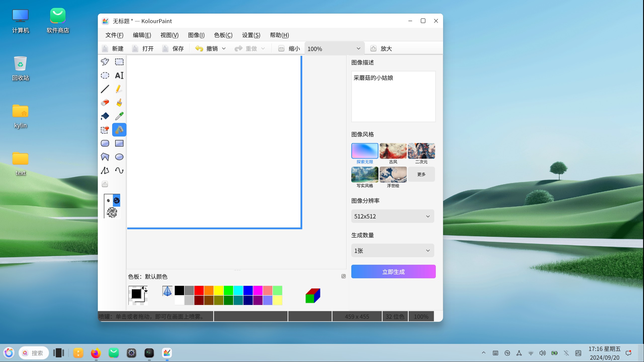Select the Rectangle shape tool
The height and width of the screenshot is (362, 644).
pos(119,143)
